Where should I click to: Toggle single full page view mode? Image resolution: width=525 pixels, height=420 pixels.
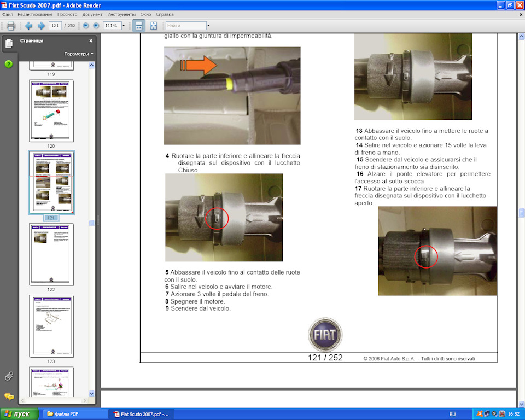pos(154,26)
